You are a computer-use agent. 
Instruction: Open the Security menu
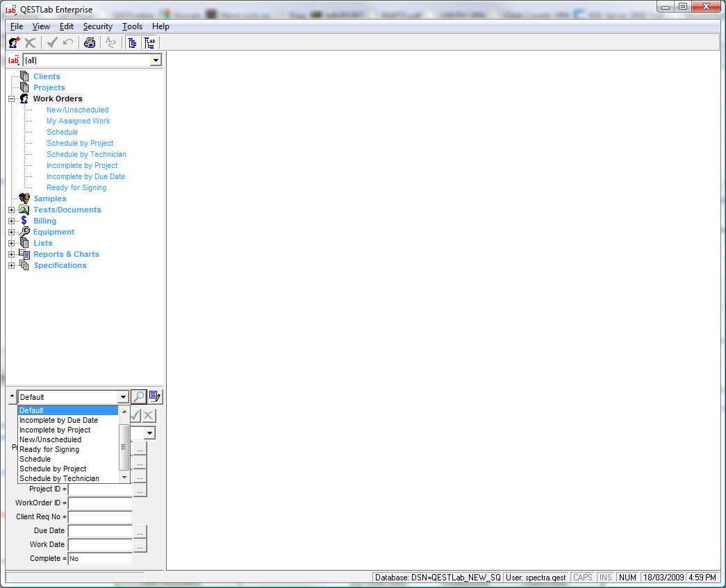click(x=97, y=26)
